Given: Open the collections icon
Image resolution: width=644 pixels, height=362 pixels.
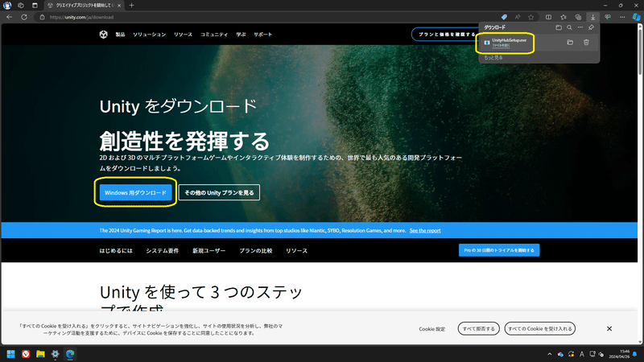Looking at the screenshot, I should (578, 17).
